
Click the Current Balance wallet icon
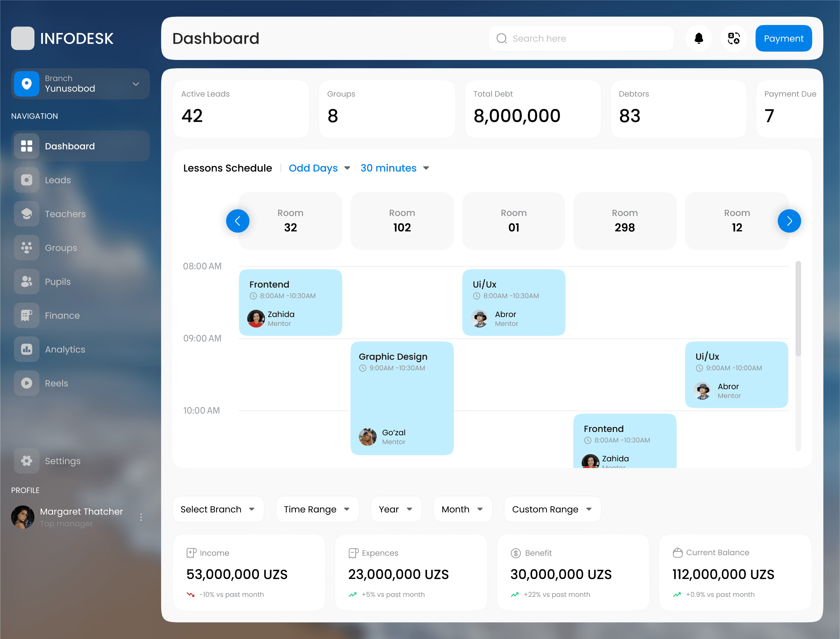[677, 553]
